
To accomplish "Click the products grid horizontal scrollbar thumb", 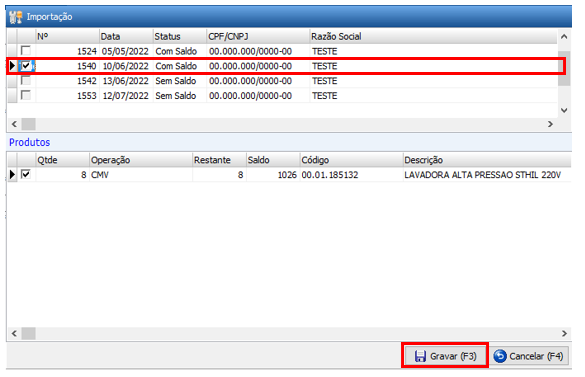I will pyautogui.click(x=28, y=333).
